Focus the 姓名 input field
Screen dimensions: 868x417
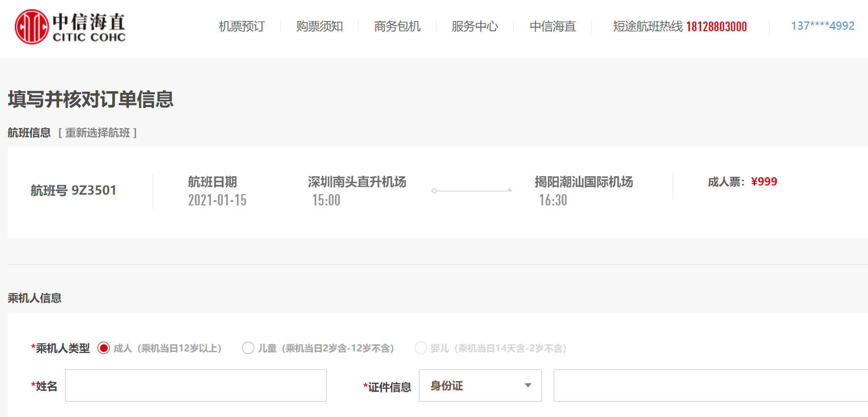(196, 386)
